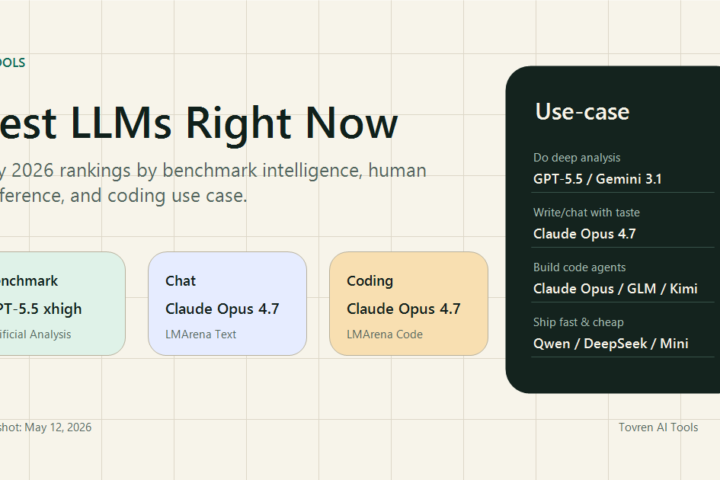Click the 'Write/chat with taste' label
The image size is (720, 480).
tap(586, 212)
